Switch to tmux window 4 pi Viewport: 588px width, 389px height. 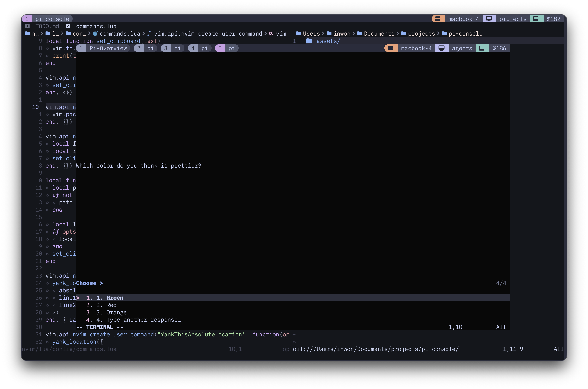(200, 48)
